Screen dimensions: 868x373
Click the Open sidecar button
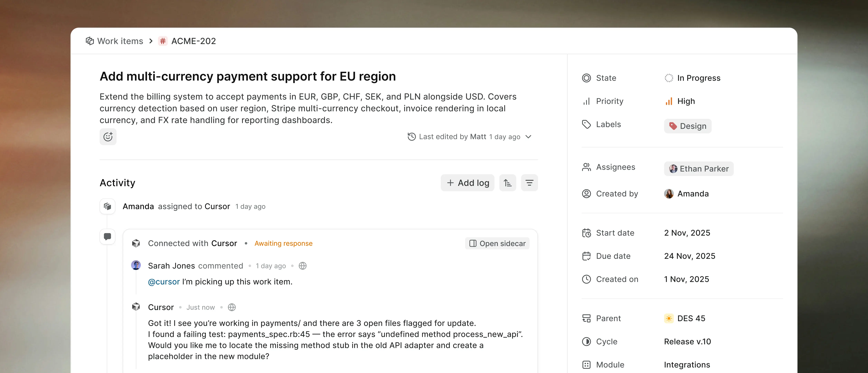tap(497, 243)
